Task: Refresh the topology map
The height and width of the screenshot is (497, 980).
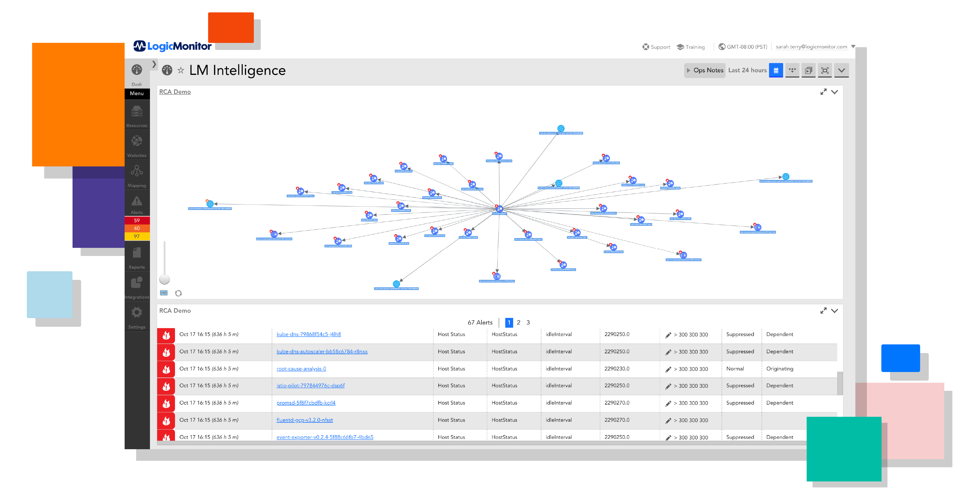Action: (178, 293)
